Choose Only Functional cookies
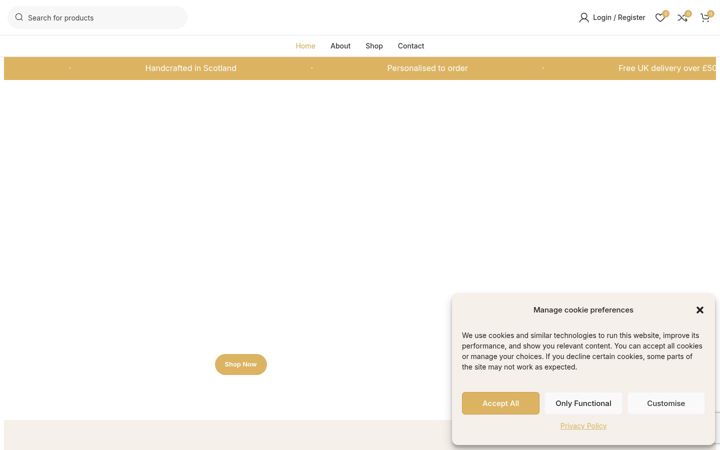Screen dimensions: 720x450 (583, 403)
